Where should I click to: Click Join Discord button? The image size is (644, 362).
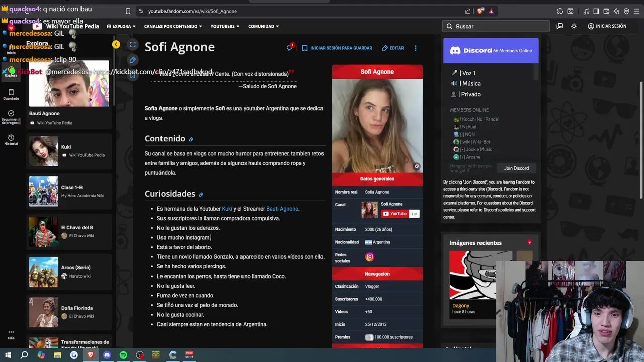[x=516, y=168]
